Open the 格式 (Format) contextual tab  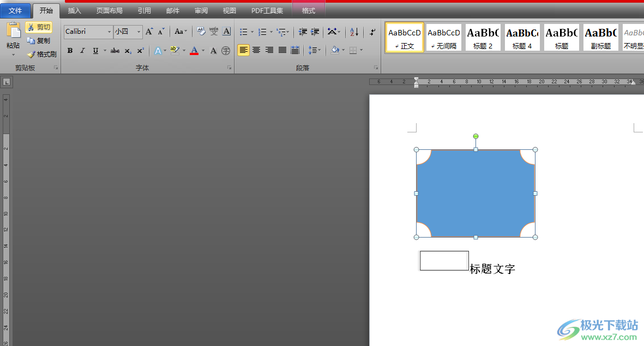tap(309, 11)
